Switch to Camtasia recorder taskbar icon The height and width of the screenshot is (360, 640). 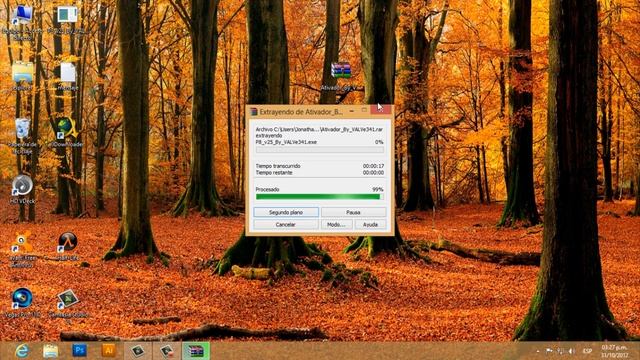[x=167, y=351]
